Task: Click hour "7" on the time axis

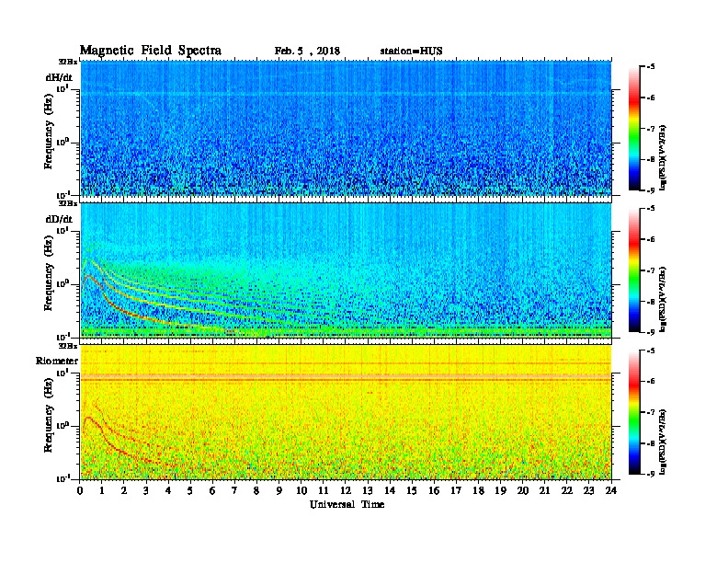Action: click(x=234, y=491)
